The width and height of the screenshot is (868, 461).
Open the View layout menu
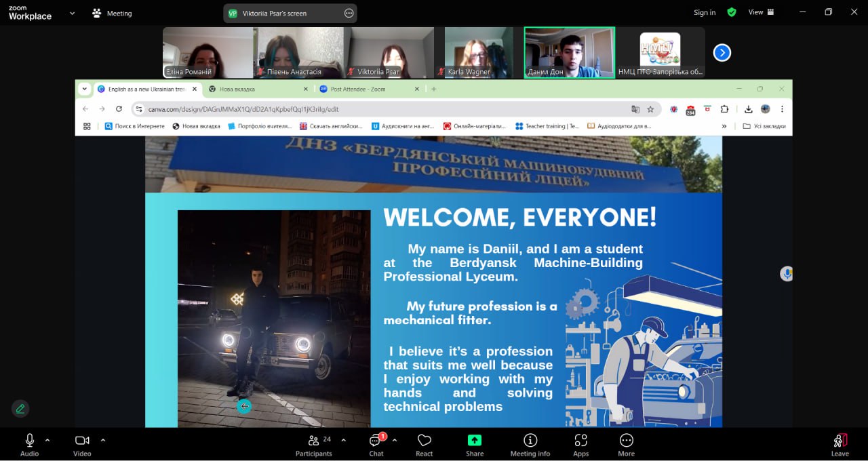coord(761,12)
